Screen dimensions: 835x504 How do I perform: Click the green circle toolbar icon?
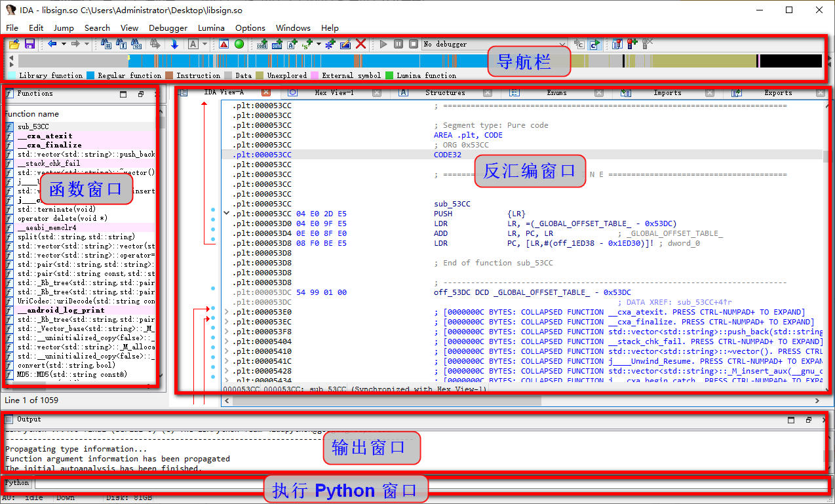[239, 44]
